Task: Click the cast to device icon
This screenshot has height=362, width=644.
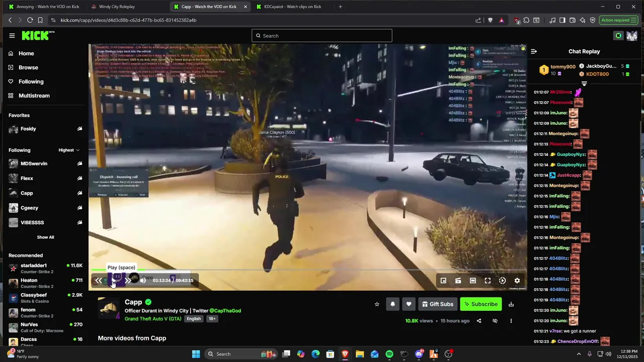Action: [458, 281]
